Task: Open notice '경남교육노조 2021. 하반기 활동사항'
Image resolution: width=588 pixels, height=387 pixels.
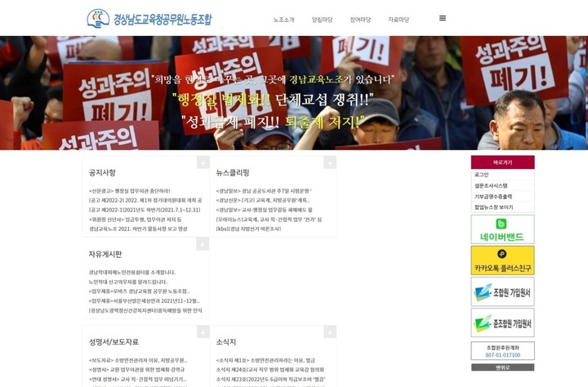Action: (138, 229)
